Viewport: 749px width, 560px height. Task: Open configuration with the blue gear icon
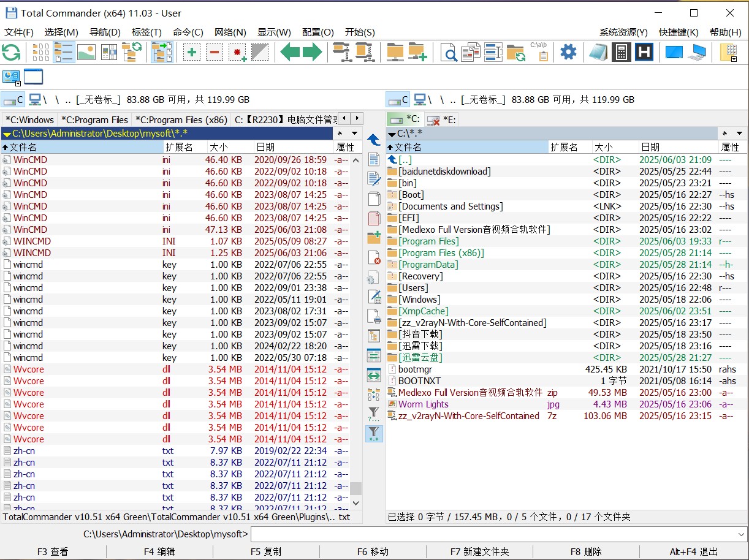[x=569, y=52]
